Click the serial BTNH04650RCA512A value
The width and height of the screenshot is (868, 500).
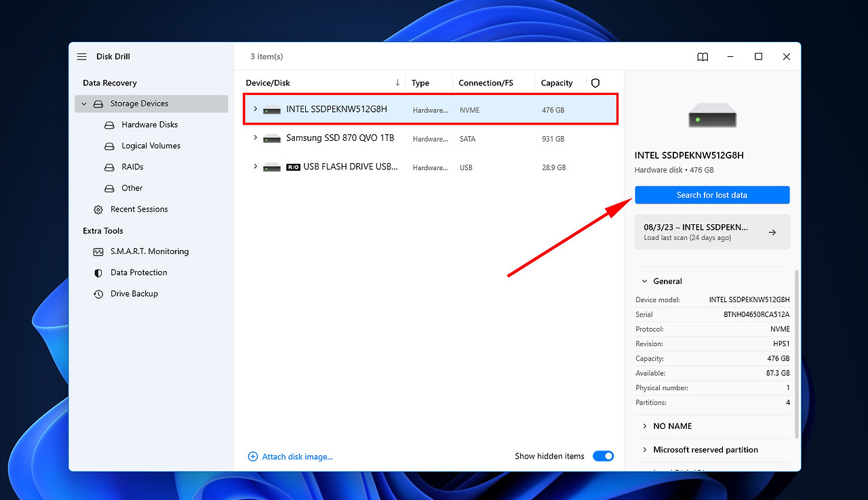tap(757, 314)
